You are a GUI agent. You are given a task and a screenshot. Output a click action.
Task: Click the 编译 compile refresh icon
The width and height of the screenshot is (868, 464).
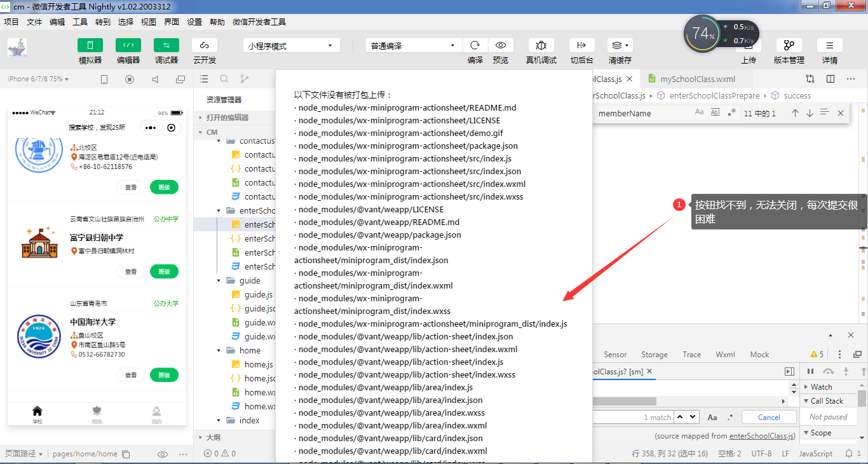(475, 45)
